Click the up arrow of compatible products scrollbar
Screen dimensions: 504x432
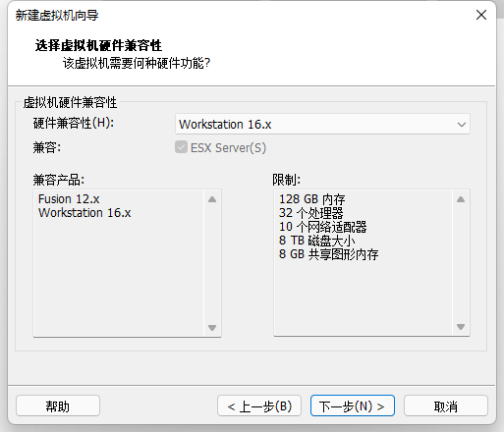tap(212, 199)
